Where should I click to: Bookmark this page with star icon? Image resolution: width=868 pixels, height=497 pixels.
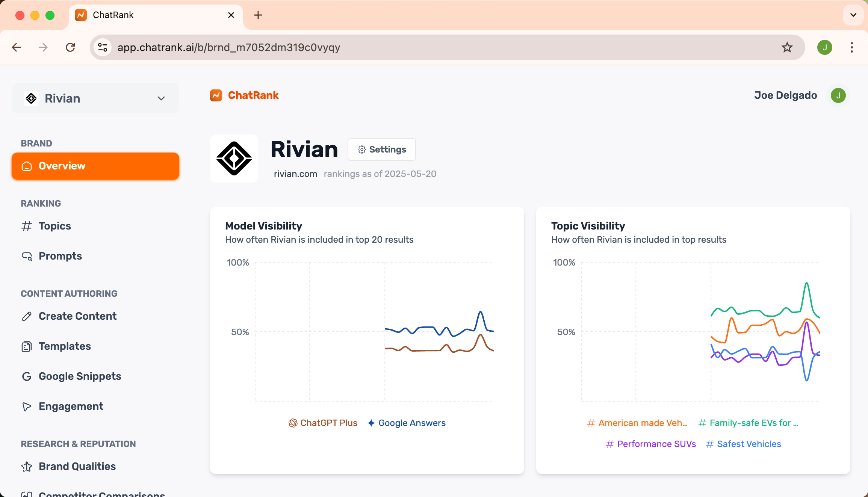tap(787, 47)
